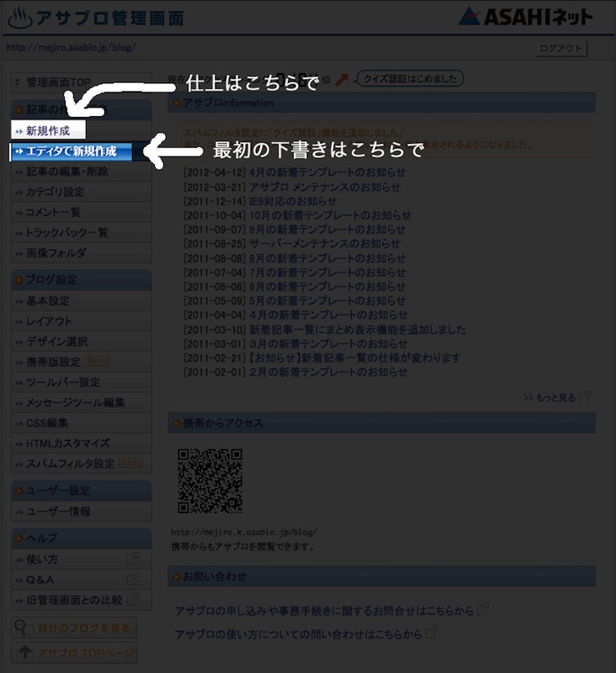The height and width of the screenshot is (673, 616).
Task: Click the ユーザー設定 section header
Action: coord(82,490)
